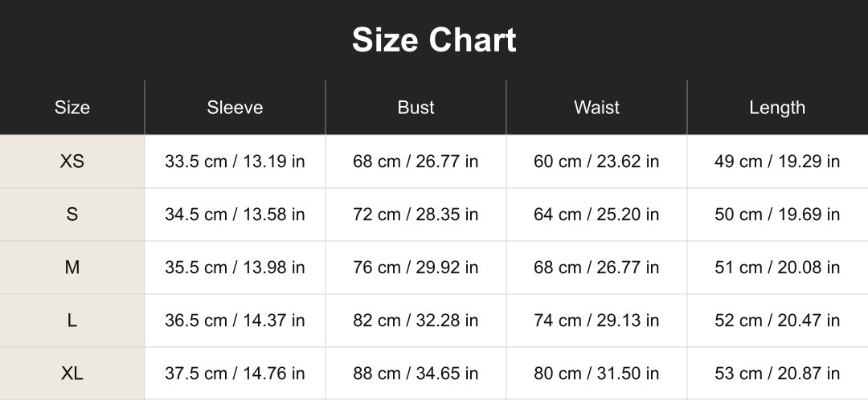This screenshot has height=400, width=868.
Task: Click the Size Chart title
Action: tap(434, 40)
